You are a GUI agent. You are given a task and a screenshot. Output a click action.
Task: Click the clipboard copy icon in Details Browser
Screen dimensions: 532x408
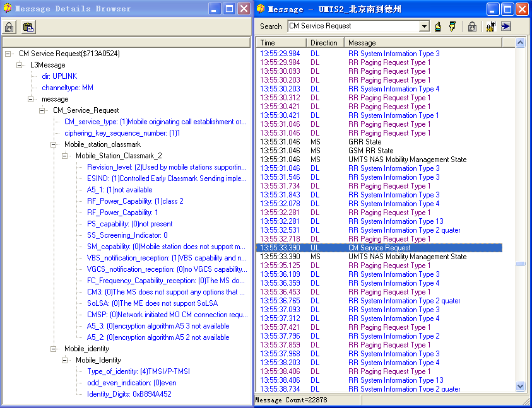28,27
